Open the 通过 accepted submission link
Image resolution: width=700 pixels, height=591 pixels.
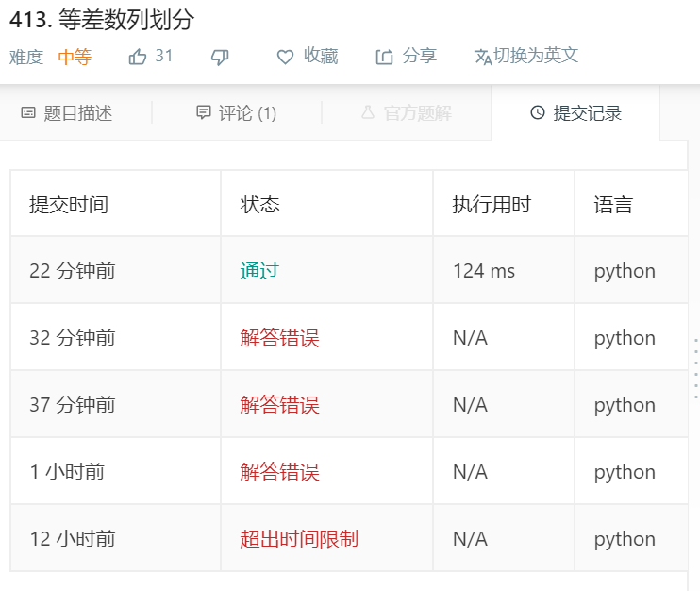pos(259,271)
